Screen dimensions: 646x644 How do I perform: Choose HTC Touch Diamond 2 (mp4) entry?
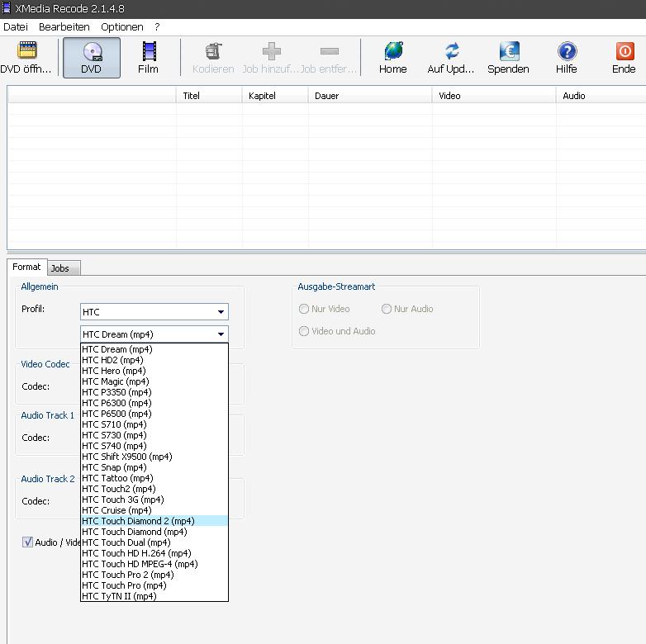coord(154,520)
